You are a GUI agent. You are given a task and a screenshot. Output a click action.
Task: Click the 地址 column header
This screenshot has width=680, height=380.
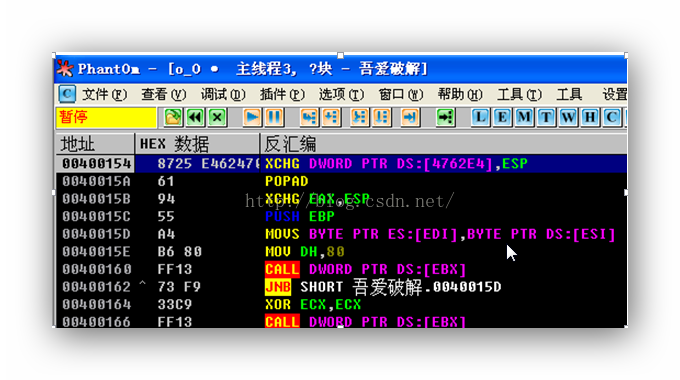(x=95, y=144)
